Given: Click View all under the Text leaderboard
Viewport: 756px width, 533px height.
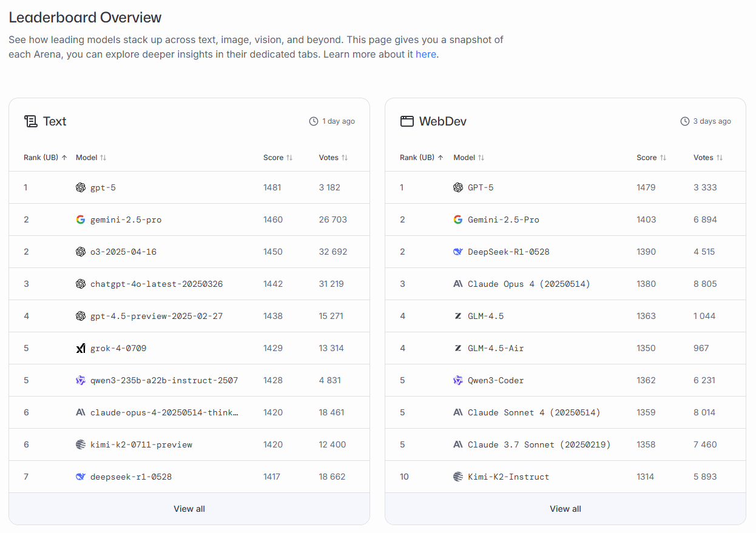Looking at the screenshot, I should click(x=189, y=509).
